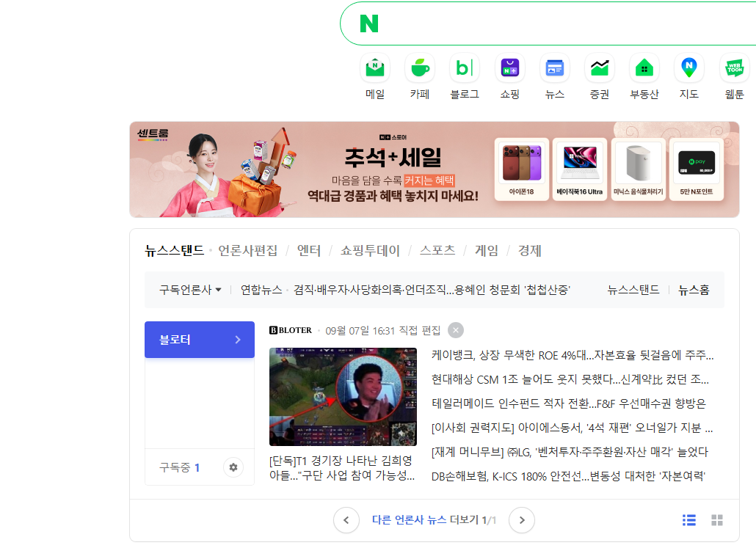Open the Cafe (카페) icon
Viewport: 756px width, 548px height.
click(x=419, y=68)
